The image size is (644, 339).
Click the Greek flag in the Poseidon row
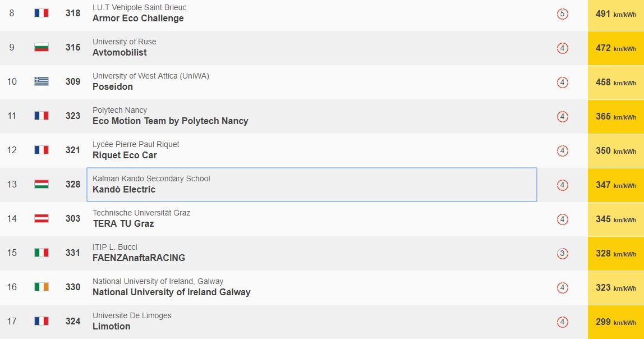click(42, 81)
